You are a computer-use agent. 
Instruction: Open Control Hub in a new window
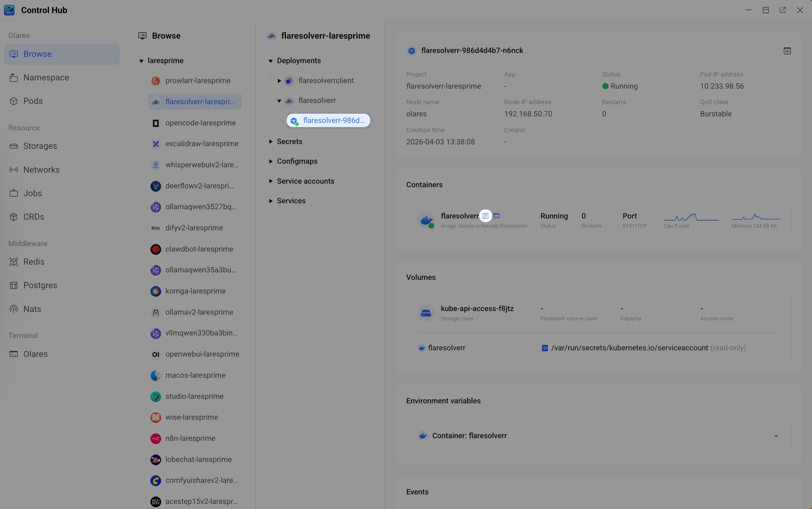(783, 10)
